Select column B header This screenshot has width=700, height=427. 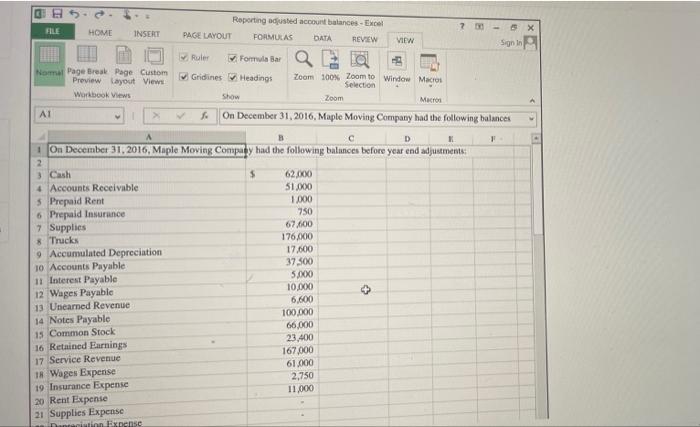pos(281,138)
